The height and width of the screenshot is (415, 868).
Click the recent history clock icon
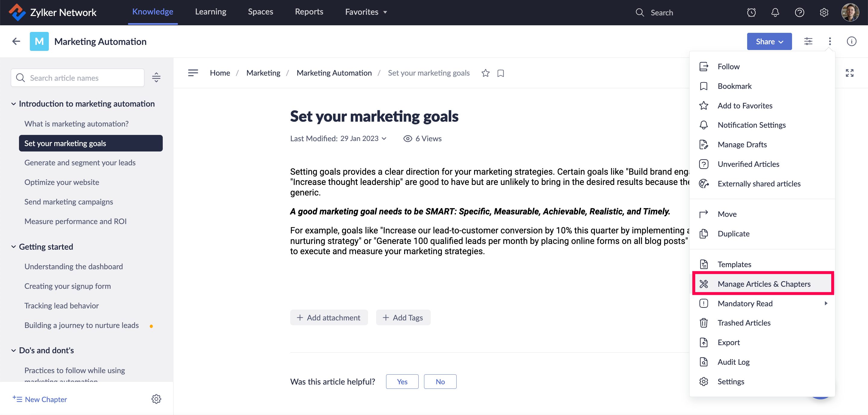[751, 12]
